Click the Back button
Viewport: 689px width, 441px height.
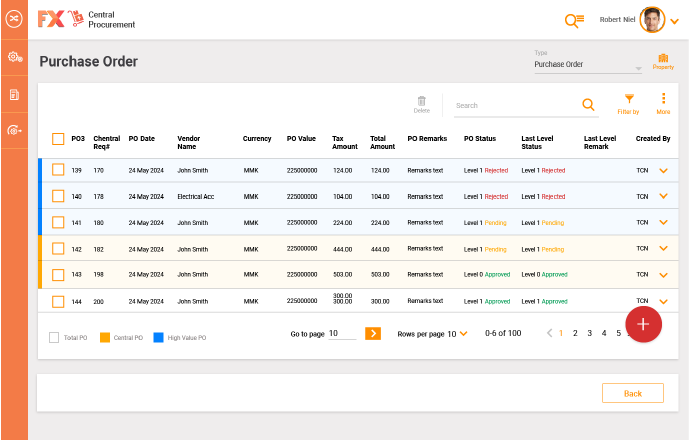632,393
